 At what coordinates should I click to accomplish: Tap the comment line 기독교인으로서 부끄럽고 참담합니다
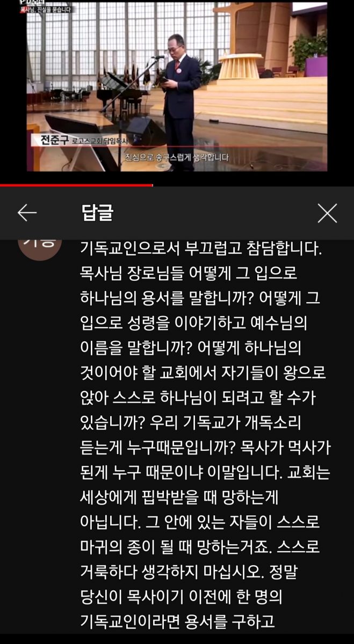pyautogui.click(x=201, y=248)
